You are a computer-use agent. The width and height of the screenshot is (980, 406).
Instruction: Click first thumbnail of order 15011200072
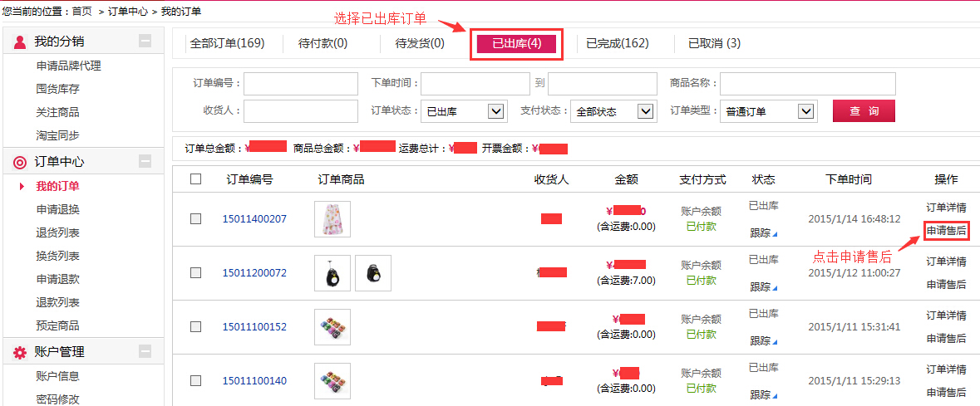tap(332, 272)
